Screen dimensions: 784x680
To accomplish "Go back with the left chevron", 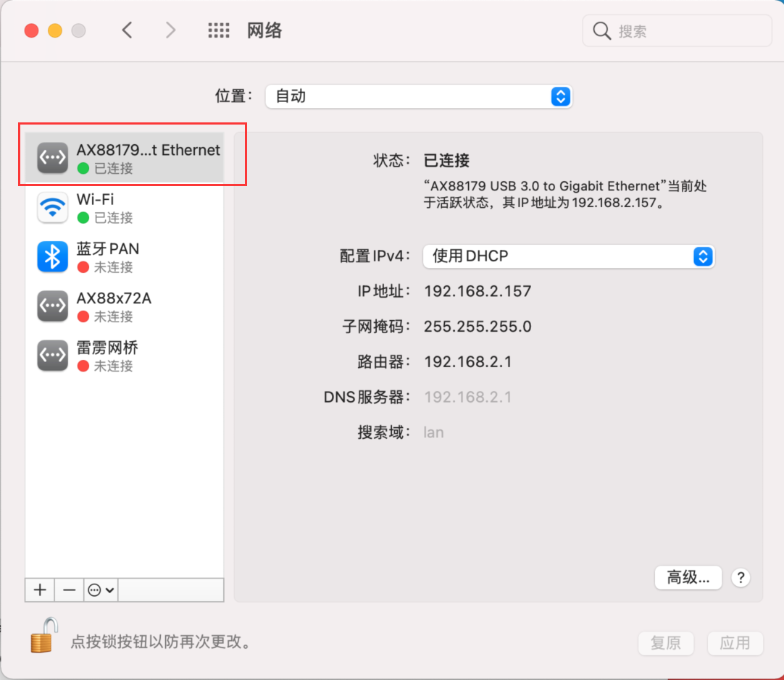I will 128,30.
